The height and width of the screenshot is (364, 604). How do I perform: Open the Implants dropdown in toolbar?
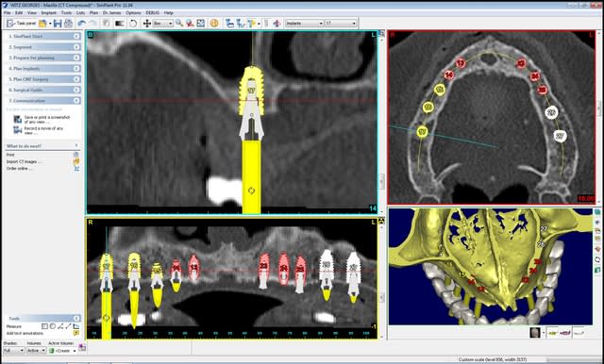304,24
